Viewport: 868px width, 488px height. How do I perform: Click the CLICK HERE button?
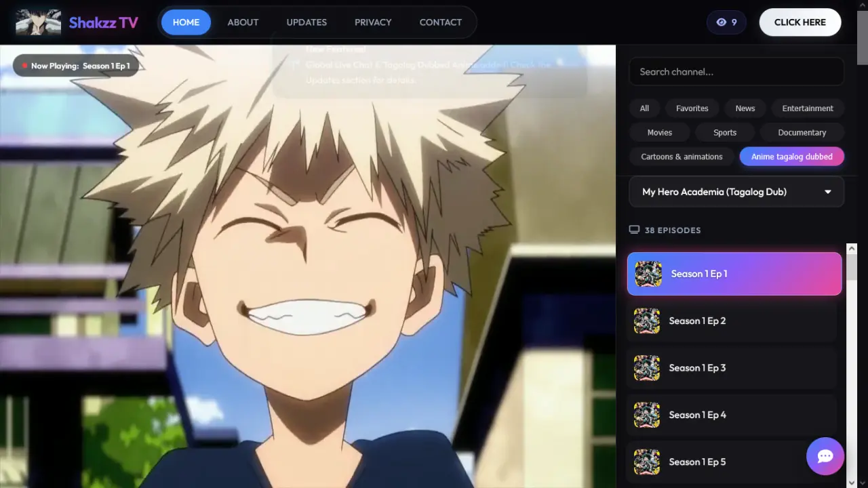800,22
